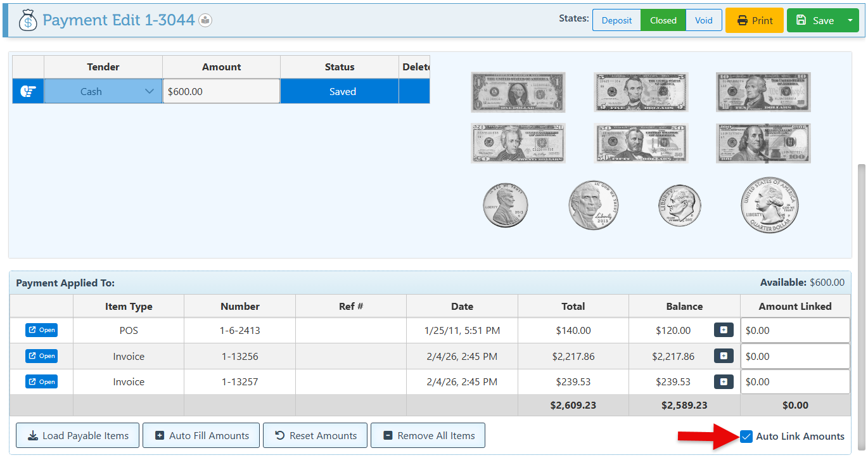The width and height of the screenshot is (868, 460).
Task: Click the one dollar bill image
Action: click(518, 92)
